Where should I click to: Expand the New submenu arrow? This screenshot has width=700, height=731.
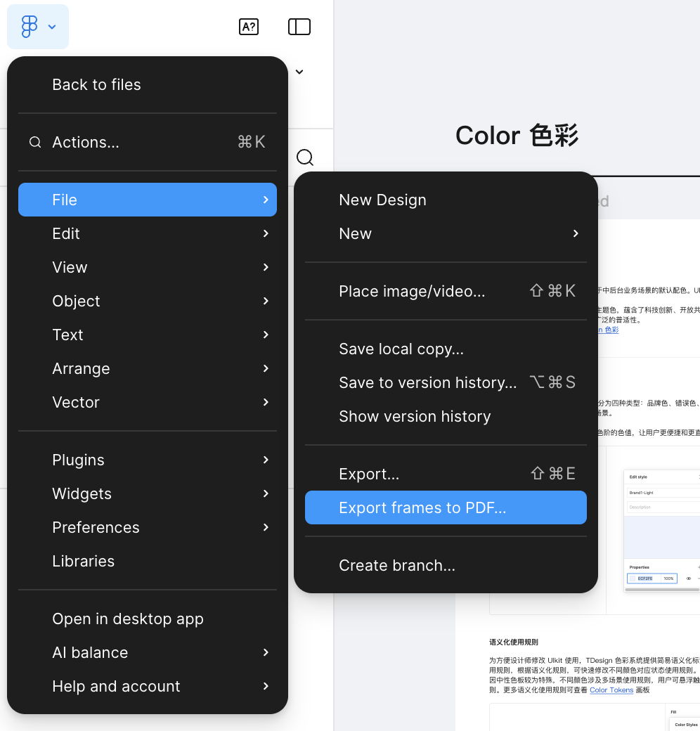pos(575,233)
